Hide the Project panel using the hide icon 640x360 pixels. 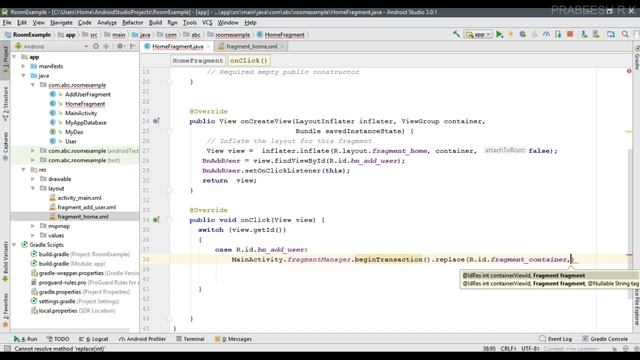tap(133, 46)
